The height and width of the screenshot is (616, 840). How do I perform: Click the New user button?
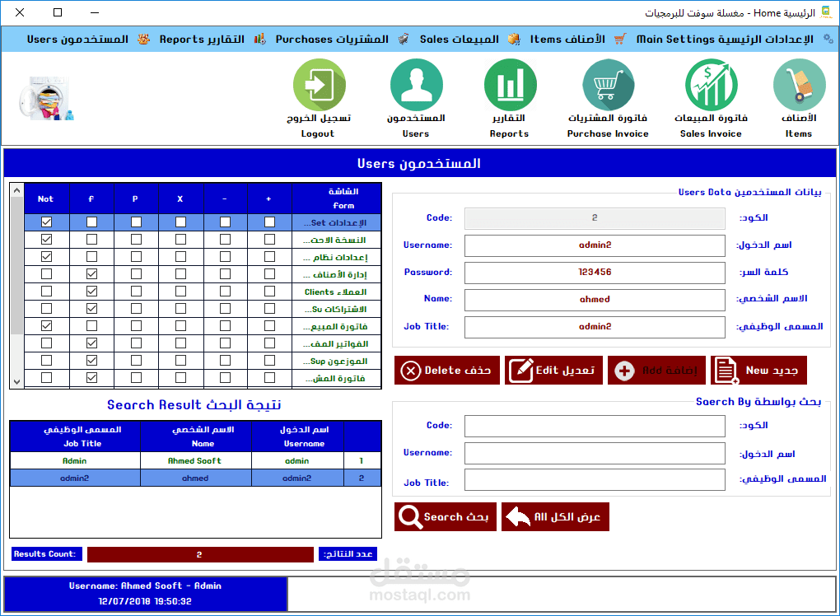(758, 370)
